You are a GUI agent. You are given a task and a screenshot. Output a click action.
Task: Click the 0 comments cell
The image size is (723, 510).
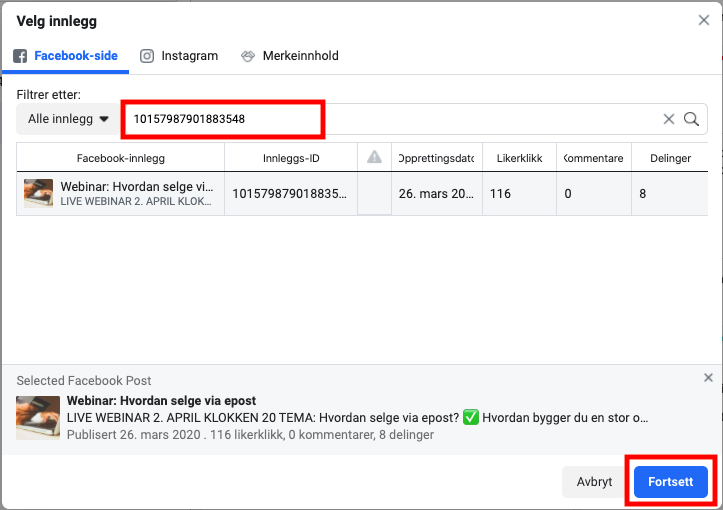coord(593,194)
